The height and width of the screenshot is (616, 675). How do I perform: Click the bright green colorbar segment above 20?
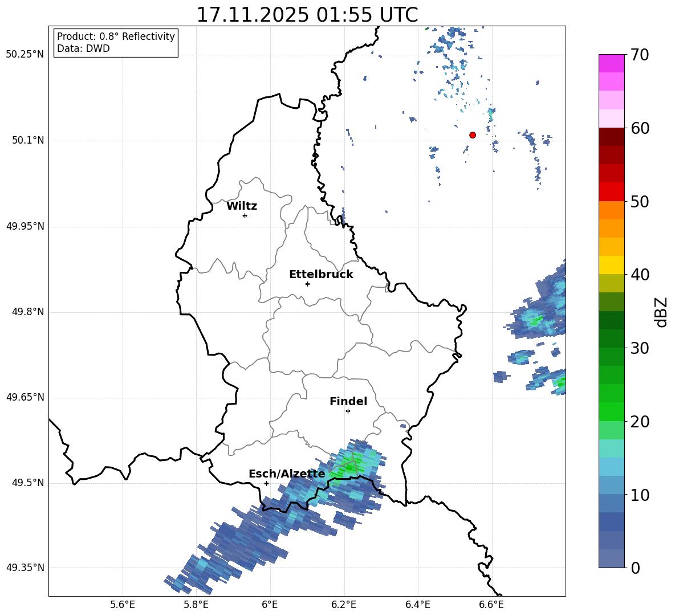(x=612, y=411)
